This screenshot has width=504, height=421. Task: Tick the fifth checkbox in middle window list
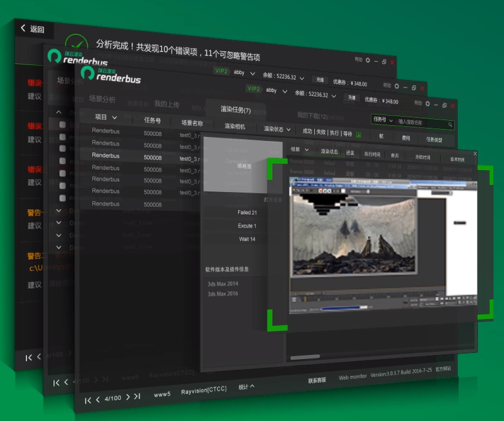[63, 174]
